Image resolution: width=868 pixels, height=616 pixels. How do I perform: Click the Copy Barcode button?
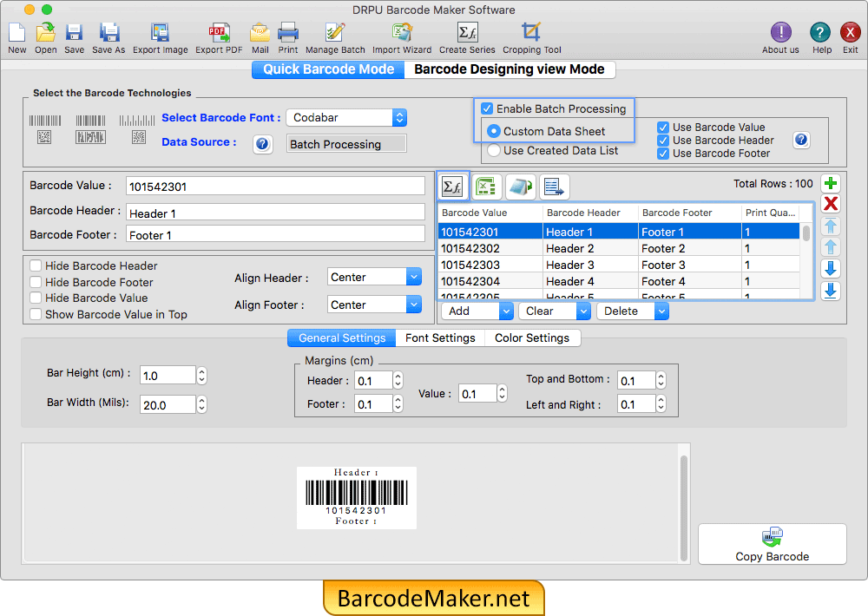coord(773,544)
